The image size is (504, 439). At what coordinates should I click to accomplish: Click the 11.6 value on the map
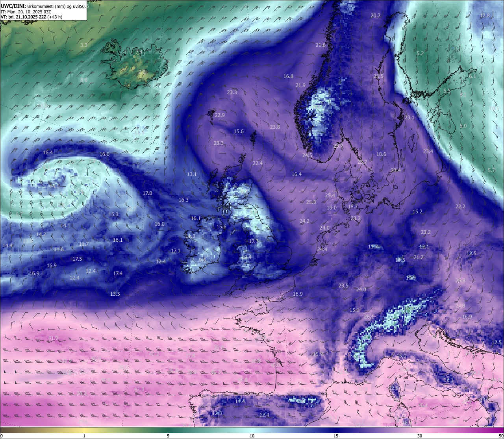click(x=59, y=250)
